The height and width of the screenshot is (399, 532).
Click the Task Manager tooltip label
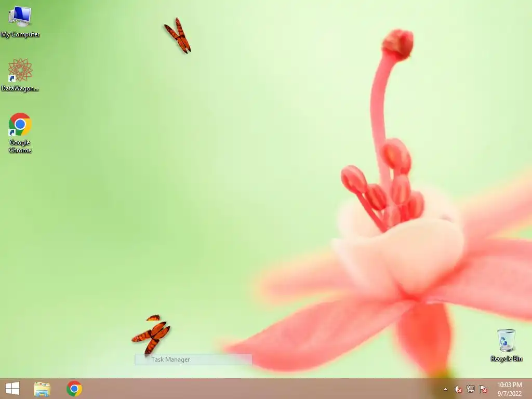(x=193, y=360)
